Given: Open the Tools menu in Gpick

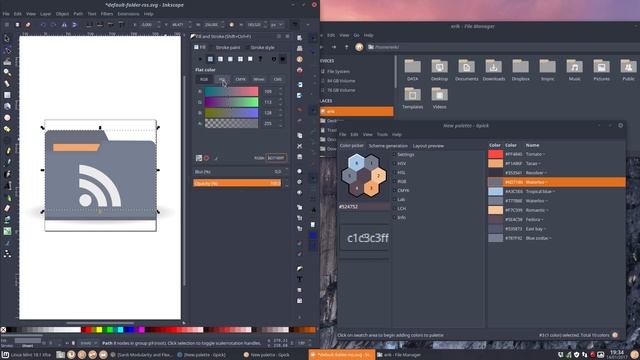Looking at the screenshot, I should [382, 135].
